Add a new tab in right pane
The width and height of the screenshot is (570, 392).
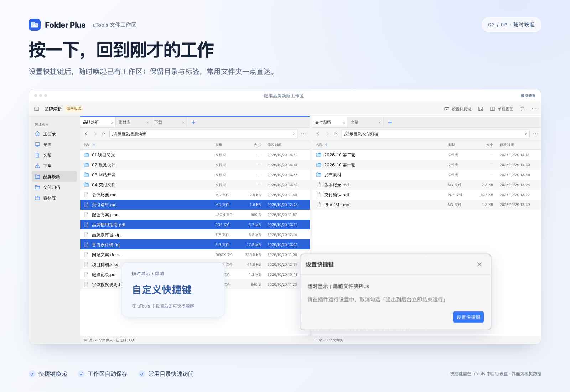coord(390,122)
